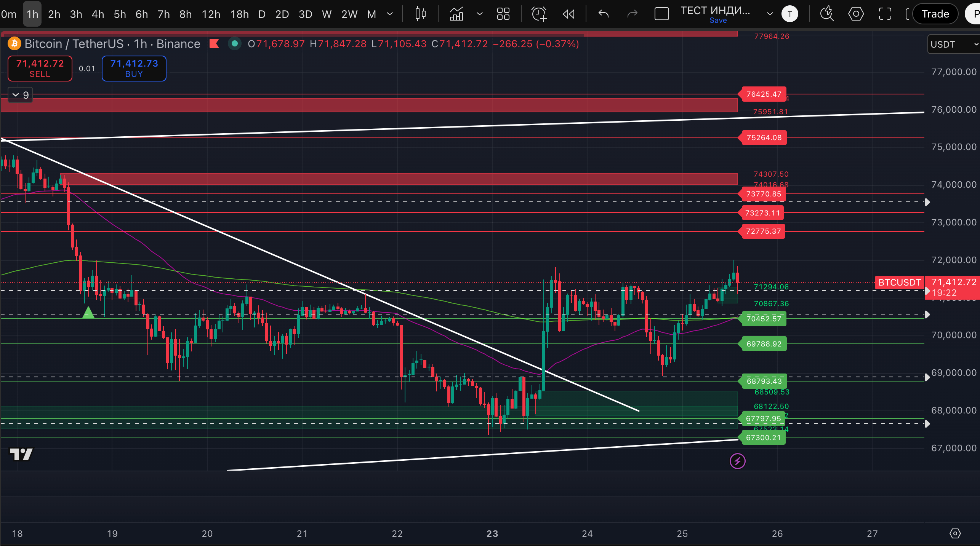
Task: Switch to the 4h timeframe
Action: pyautogui.click(x=98, y=14)
